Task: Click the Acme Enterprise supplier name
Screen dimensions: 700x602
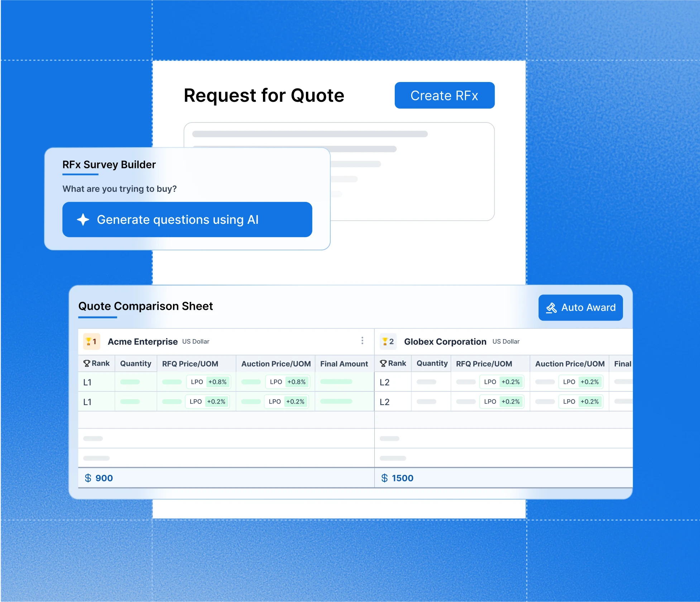Action: coord(143,342)
